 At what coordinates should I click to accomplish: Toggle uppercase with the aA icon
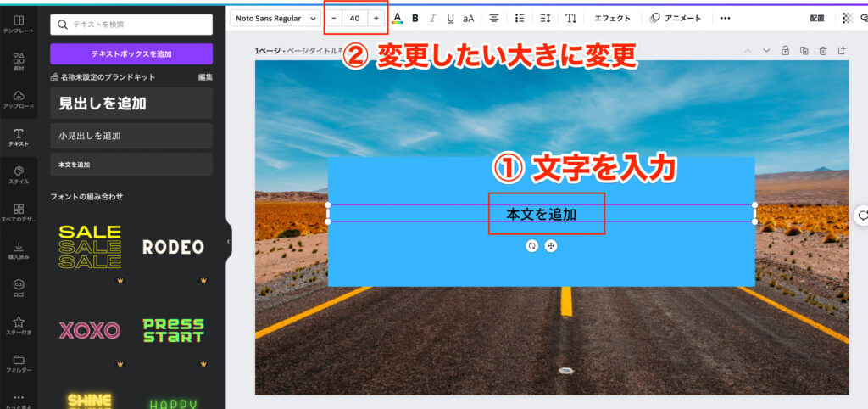pos(468,19)
